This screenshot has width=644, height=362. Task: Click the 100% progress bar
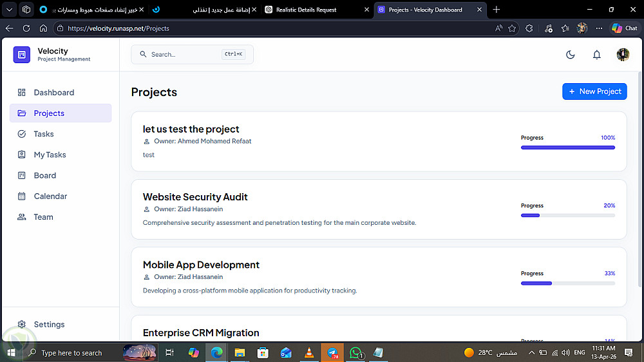[x=567, y=148]
